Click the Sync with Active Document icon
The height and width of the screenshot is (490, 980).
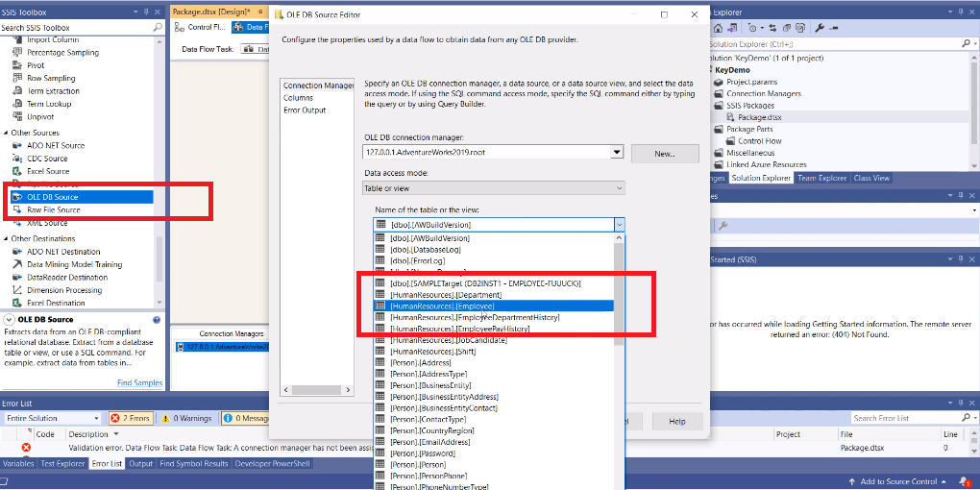tap(773, 28)
